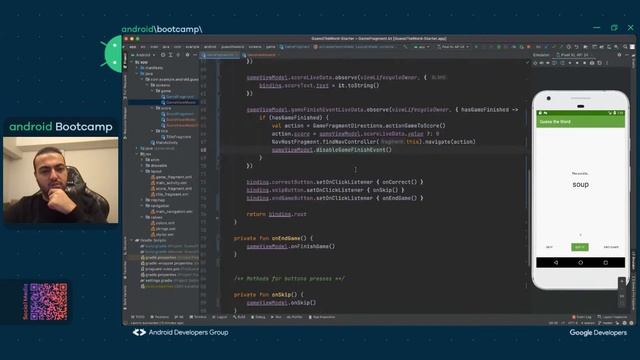This screenshot has height=360, width=640.
Task: Open the TODO tool window
Action: (138, 317)
